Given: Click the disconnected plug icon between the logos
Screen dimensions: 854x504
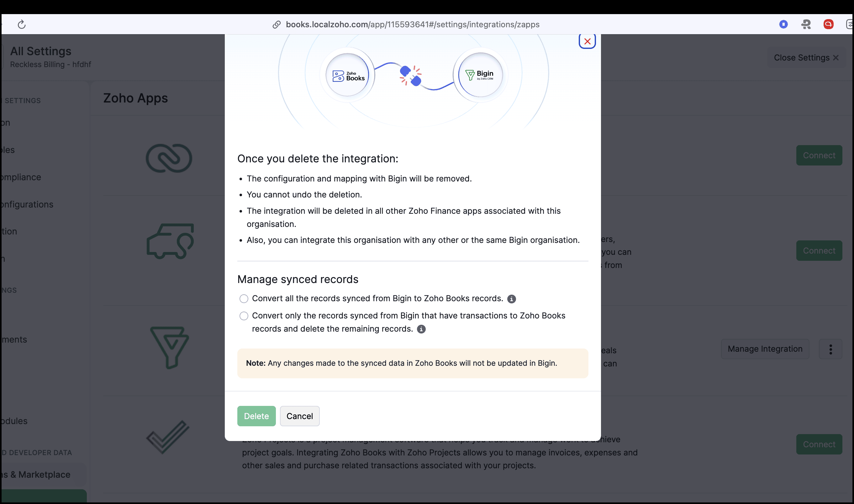Looking at the screenshot, I should pos(411,76).
